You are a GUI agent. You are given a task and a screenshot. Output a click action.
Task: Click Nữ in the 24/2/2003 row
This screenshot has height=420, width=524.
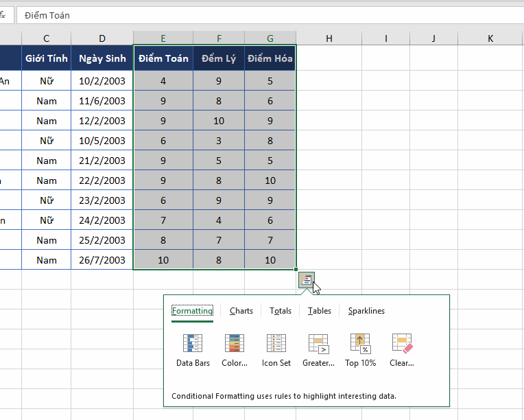coord(47,220)
